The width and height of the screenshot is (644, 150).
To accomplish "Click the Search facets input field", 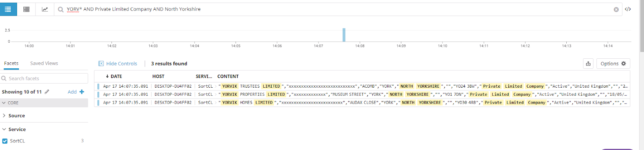I will [44, 78].
